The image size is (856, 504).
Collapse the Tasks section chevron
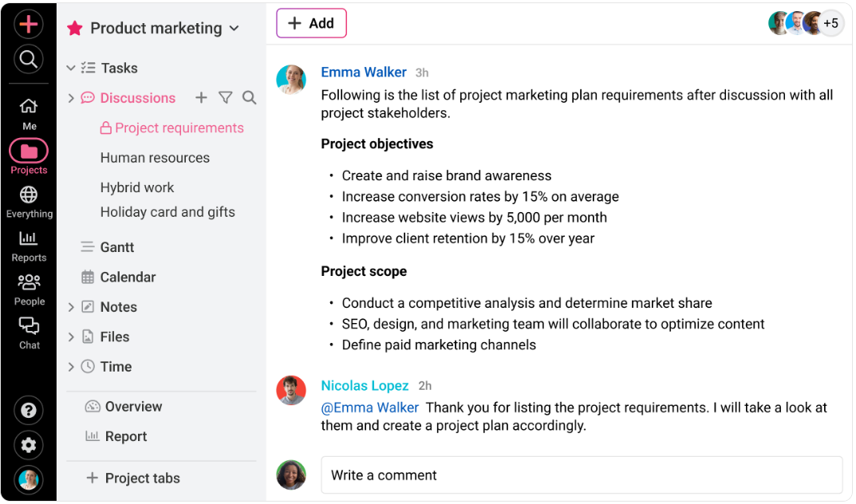tap(71, 69)
